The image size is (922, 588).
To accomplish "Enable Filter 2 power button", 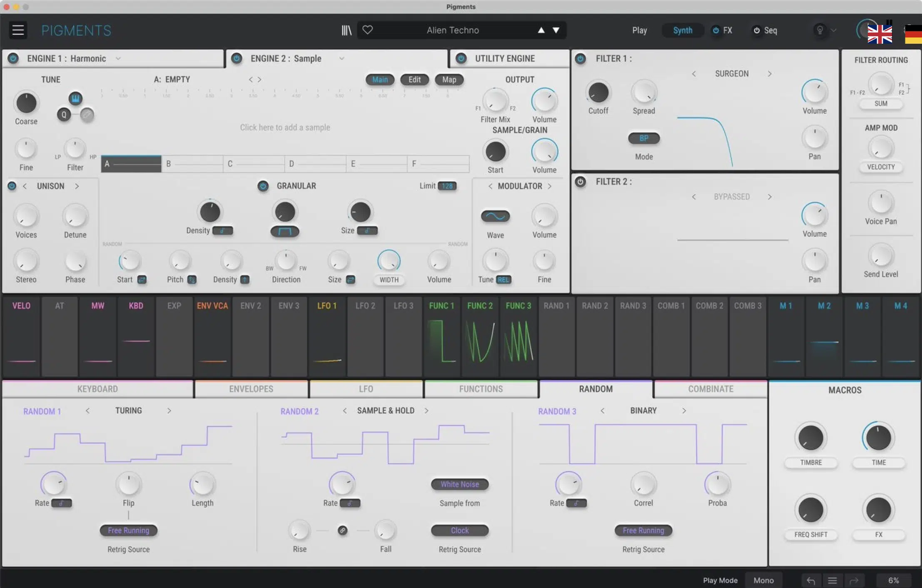I will 581,182.
